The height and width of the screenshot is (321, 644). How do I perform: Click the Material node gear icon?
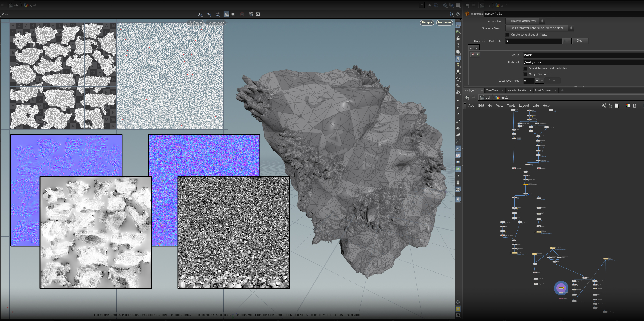pos(467,14)
